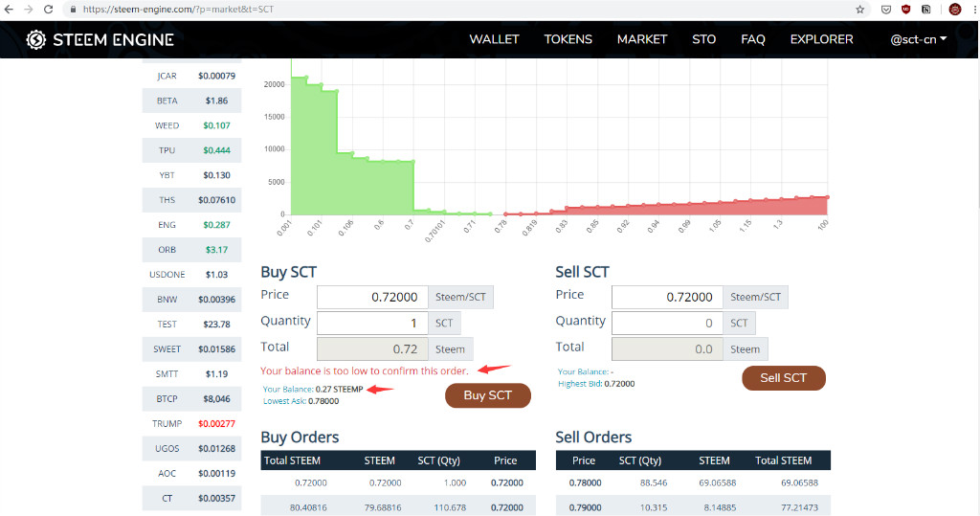The image size is (980, 516).
Task: Open the WALLET menu item
Action: (x=495, y=39)
